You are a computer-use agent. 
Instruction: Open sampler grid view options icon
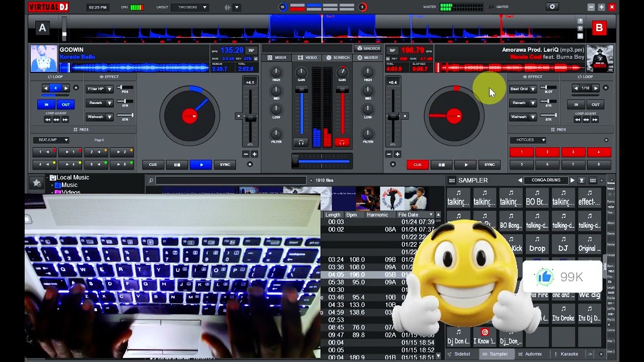[593, 180]
